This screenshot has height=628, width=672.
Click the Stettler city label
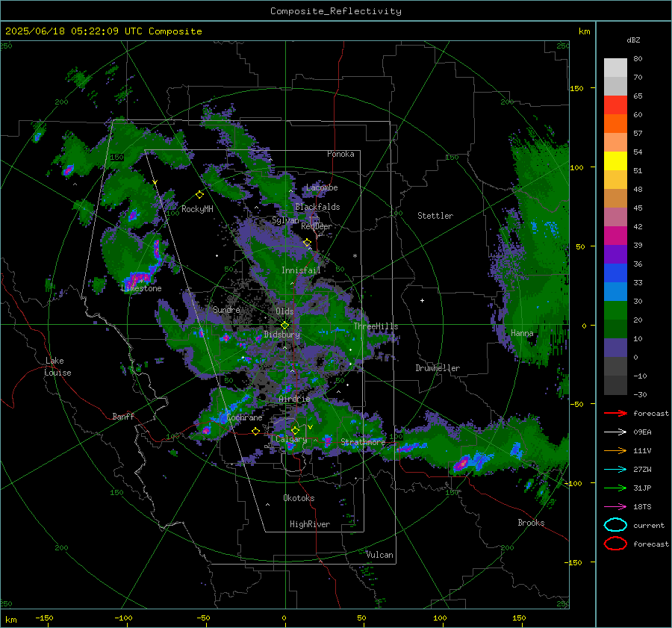[435, 216]
